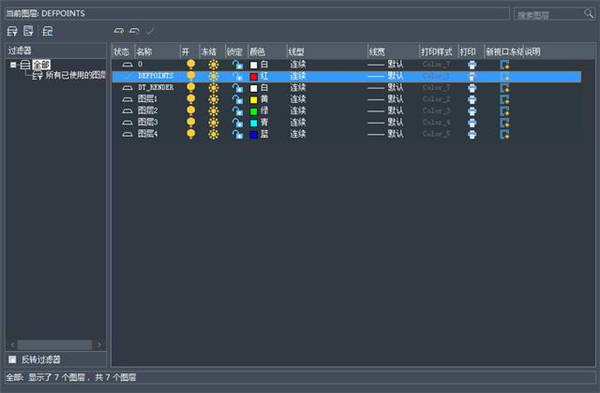The height and width of the screenshot is (393, 600).
Task: Click the set current checkmark icon
Action: pyautogui.click(x=150, y=31)
